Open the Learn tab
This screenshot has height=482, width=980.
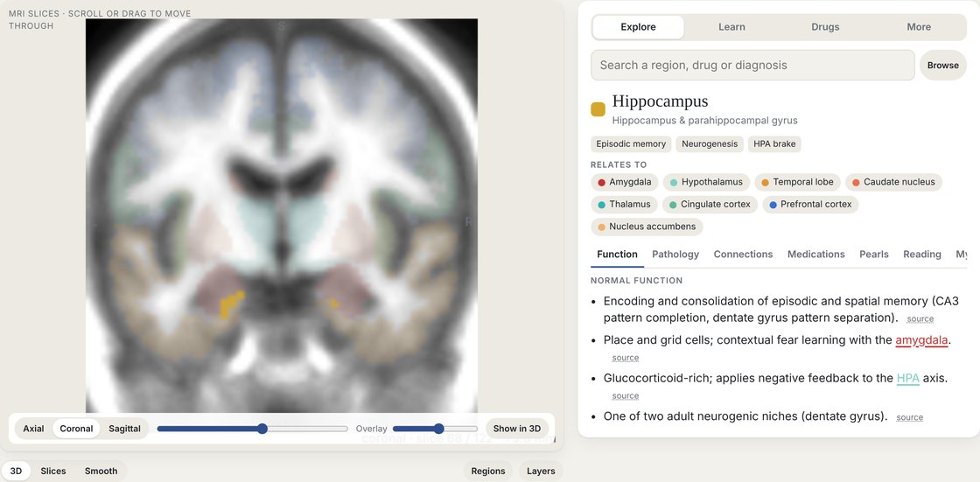point(731,27)
